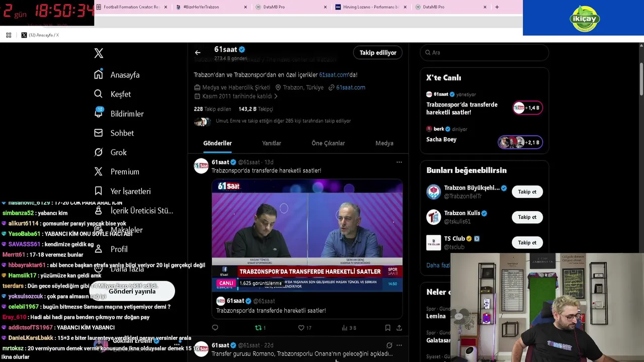The width and height of the screenshot is (644, 362).
Task: Open the Sacha Boey space title
Action: tap(441, 140)
